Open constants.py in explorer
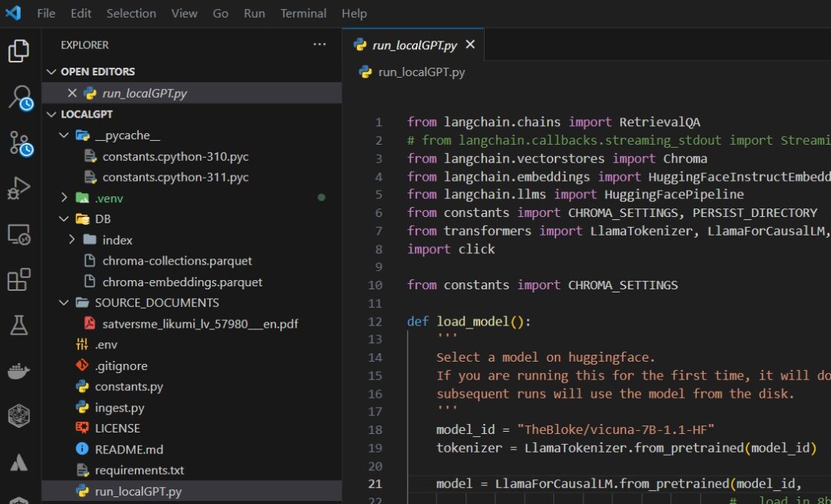 pos(128,386)
